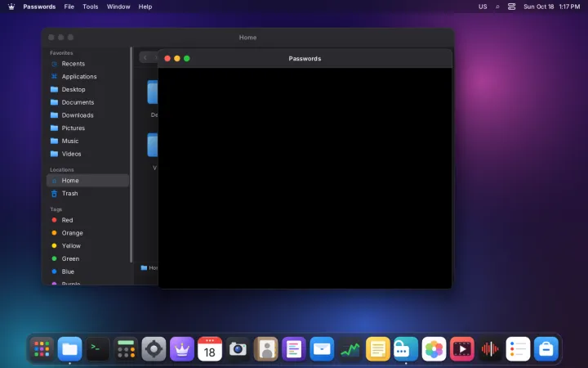
Task: Open the Passwords application menu
Action: click(x=39, y=7)
